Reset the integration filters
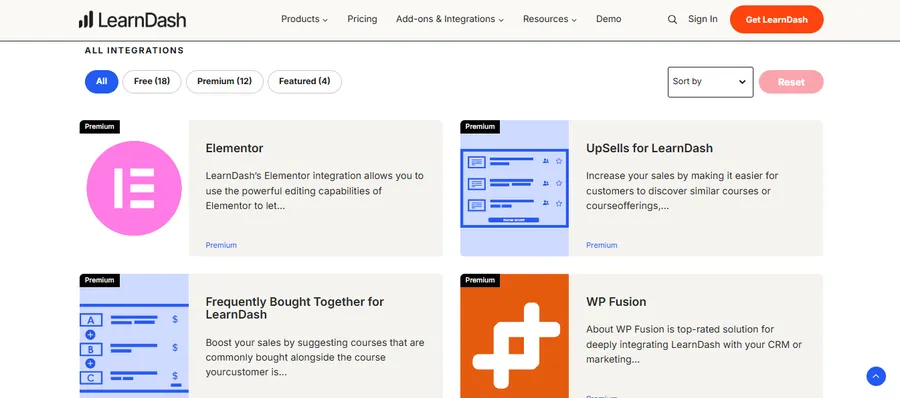The height and width of the screenshot is (398, 900). pos(791,82)
